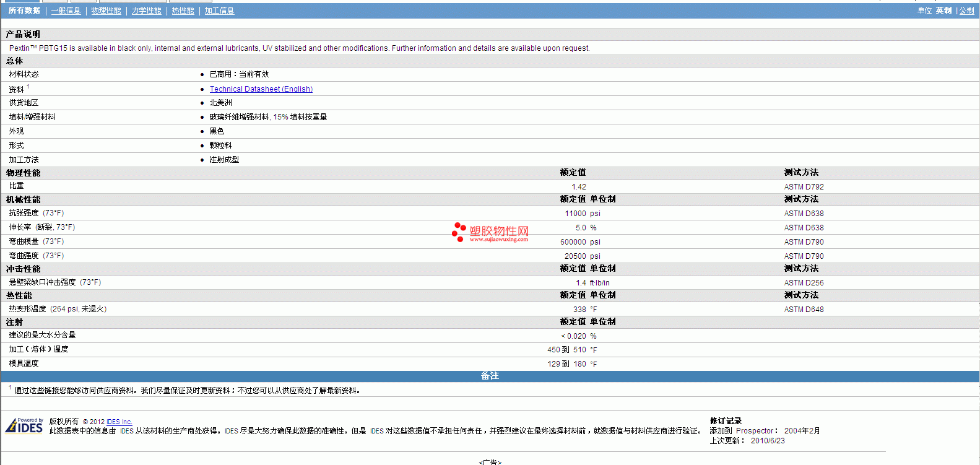Click the 机械性能 section header
Screen dimensions: 980x465
coord(23,199)
